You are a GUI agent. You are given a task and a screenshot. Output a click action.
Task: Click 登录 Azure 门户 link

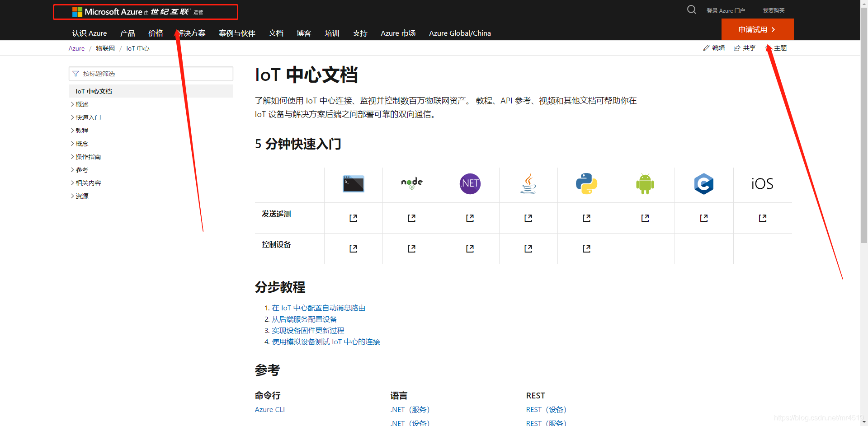click(726, 10)
